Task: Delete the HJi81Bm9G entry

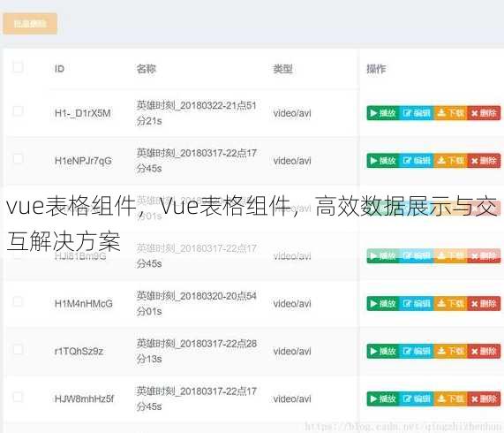Action: (484, 255)
